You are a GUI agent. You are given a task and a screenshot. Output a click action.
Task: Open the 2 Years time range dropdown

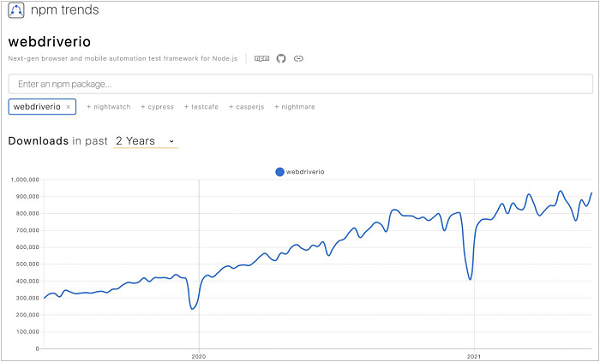coord(145,141)
